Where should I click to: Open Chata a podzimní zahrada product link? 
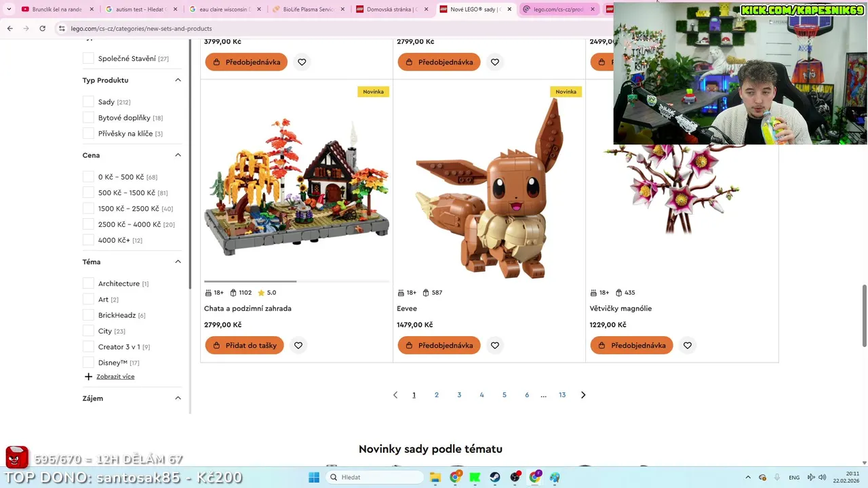point(248,308)
